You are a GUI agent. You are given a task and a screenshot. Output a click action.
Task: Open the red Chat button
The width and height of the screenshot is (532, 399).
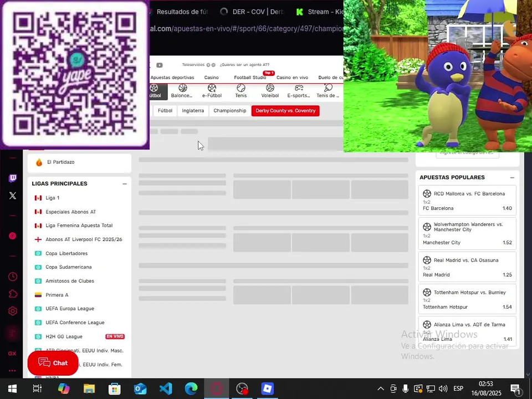point(53,363)
